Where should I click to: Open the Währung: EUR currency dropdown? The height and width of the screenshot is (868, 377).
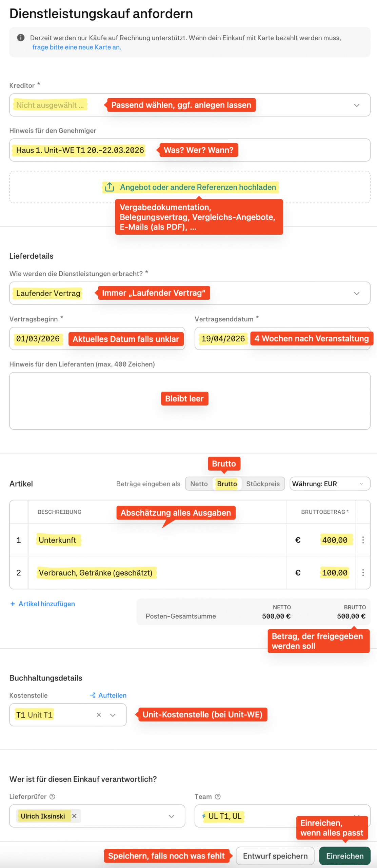pyautogui.click(x=330, y=484)
